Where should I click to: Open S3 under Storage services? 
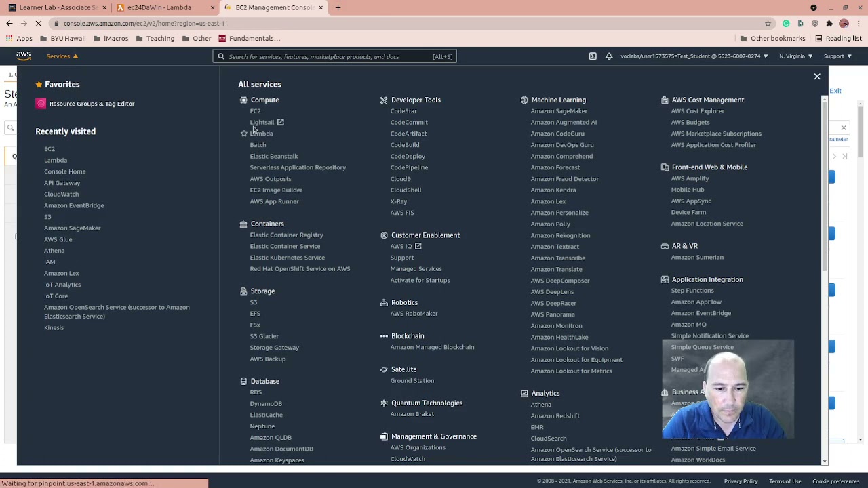[254, 302]
